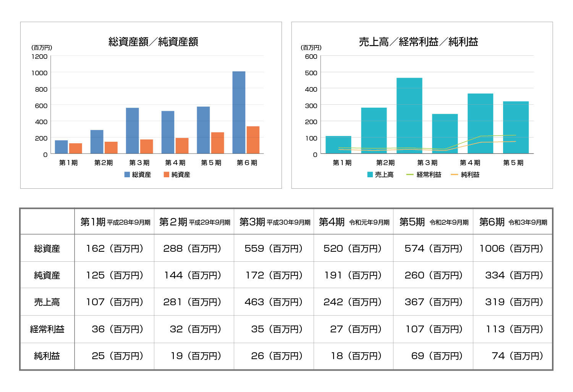Click the teal 売上高 legend swatch
The image size is (573, 392).
[370, 175]
